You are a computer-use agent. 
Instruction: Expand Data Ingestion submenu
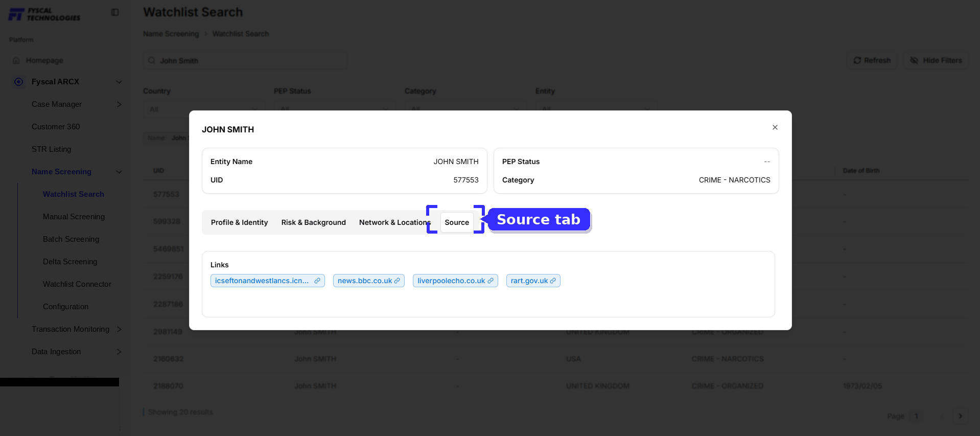[119, 352]
